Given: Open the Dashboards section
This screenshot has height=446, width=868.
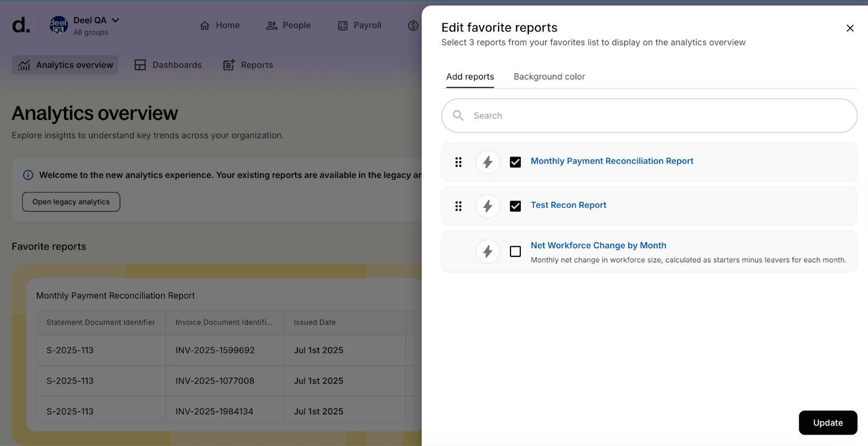Looking at the screenshot, I should point(168,65).
